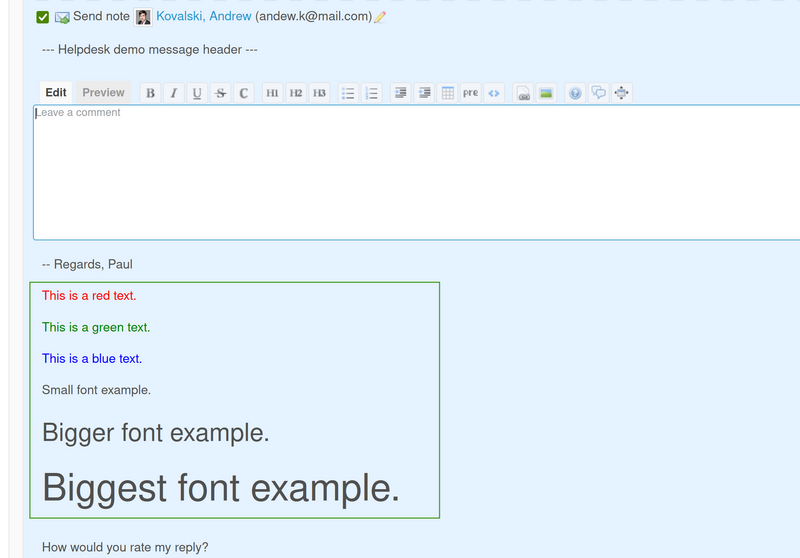
Task: Insert a table
Action: [448, 93]
